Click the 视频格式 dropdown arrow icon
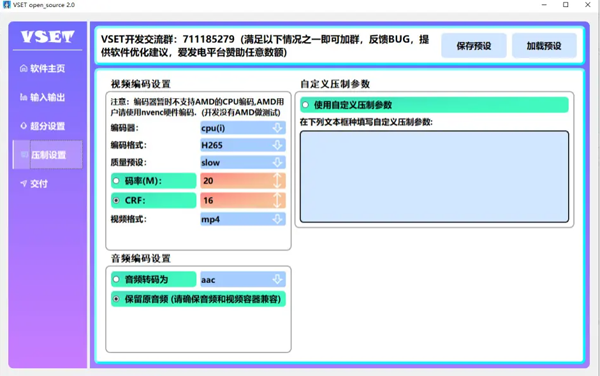Image resolution: width=600 pixels, height=376 pixels. 277,219
